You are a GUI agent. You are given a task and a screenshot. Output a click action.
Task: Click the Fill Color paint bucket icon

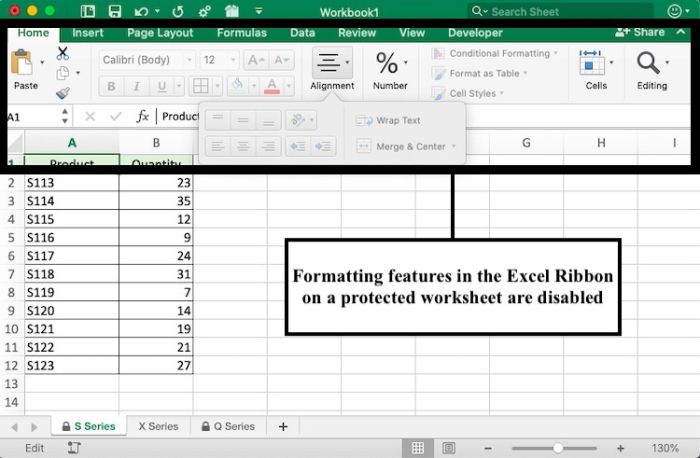coord(238,85)
